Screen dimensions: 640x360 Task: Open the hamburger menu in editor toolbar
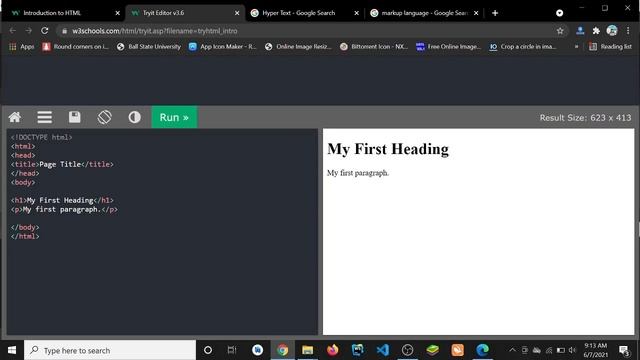tap(44, 118)
